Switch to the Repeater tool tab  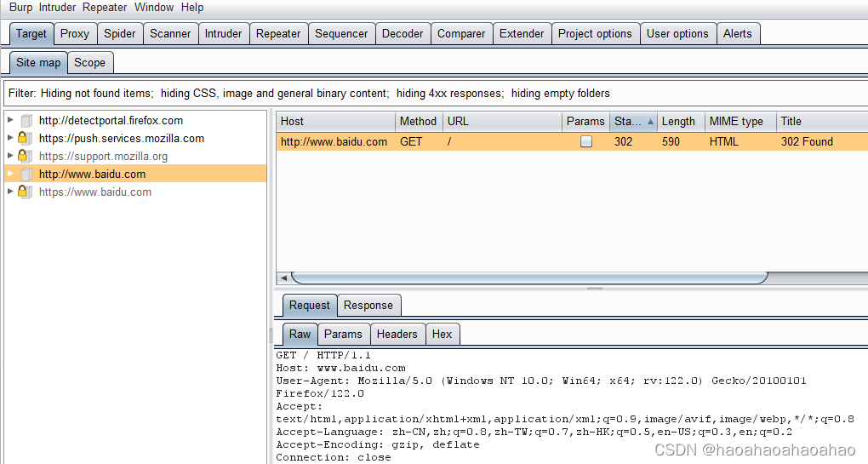tap(278, 34)
